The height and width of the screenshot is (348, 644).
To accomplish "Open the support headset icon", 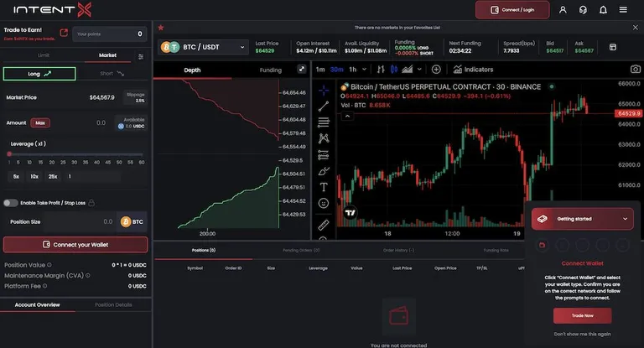I will coord(583,10).
